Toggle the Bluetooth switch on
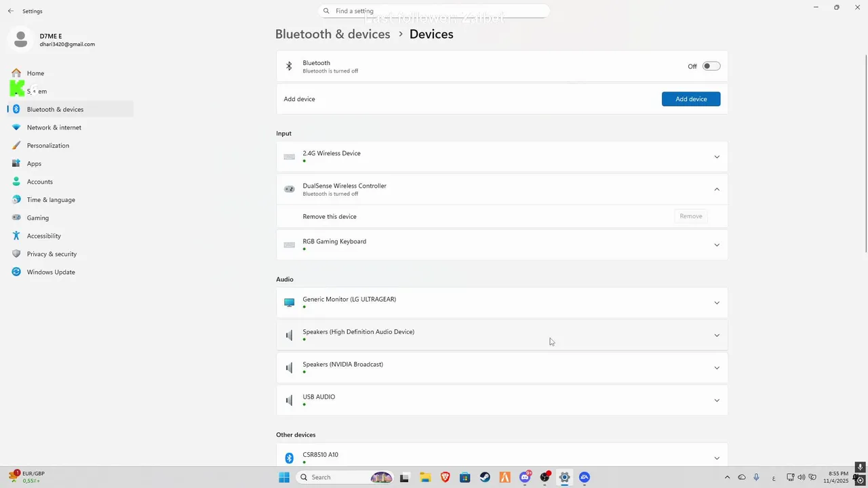 [x=711, y=66]
